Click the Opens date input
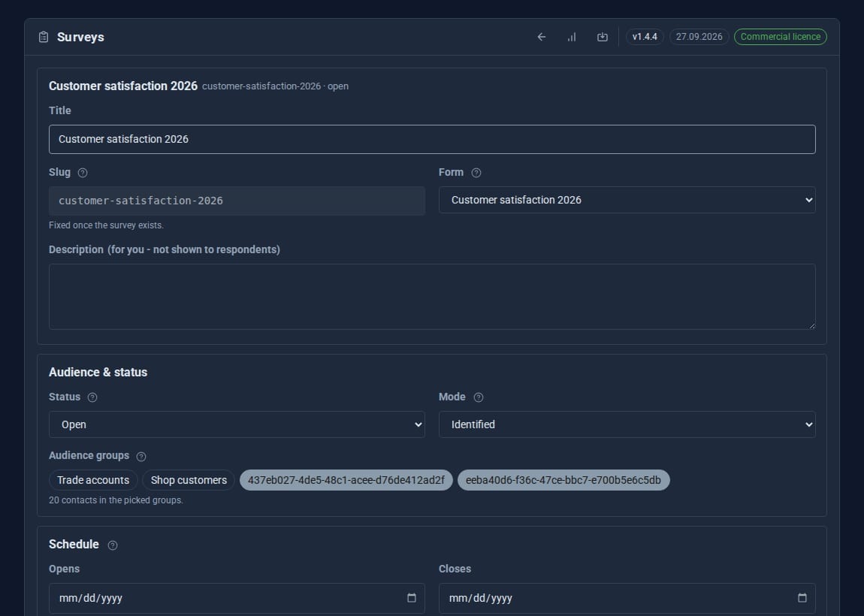 pyautogui.click(x=237, y=598)
